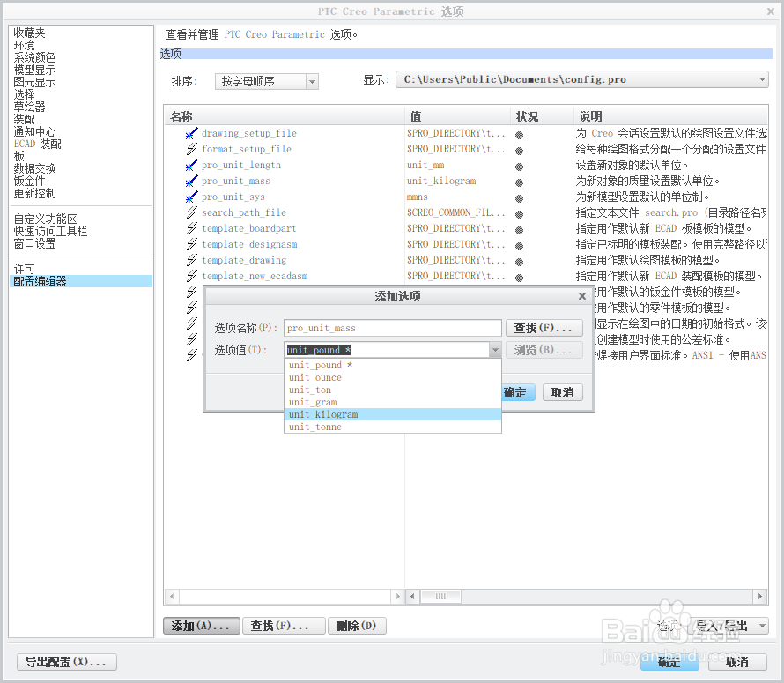784x683 pixels.
Task: Click green status dot for format_setup_file
Action: click(x=520, y=151)
